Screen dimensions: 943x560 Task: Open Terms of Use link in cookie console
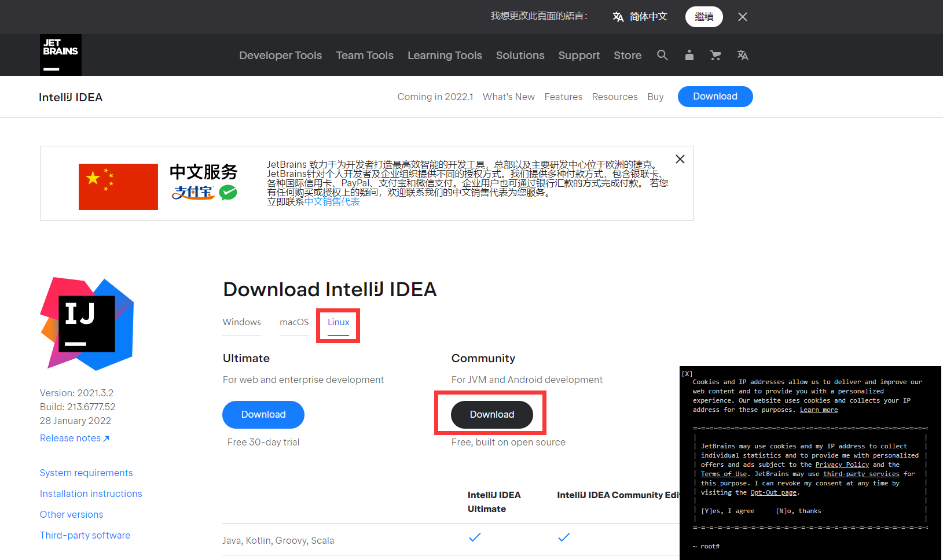coord(724,474)
